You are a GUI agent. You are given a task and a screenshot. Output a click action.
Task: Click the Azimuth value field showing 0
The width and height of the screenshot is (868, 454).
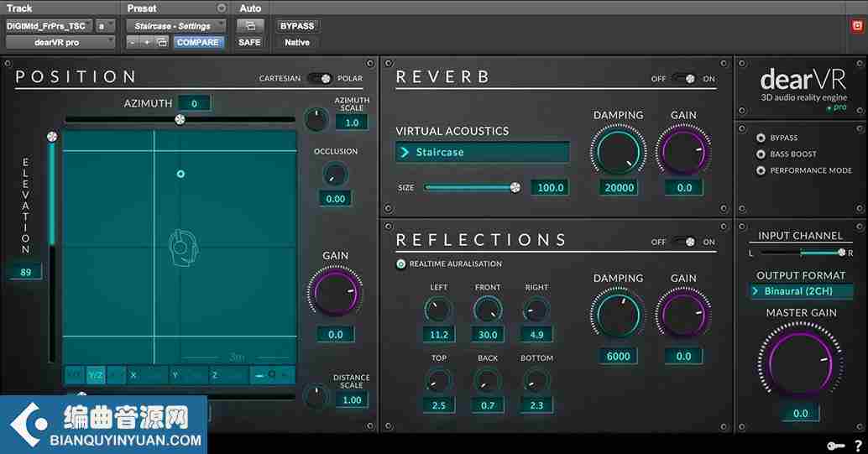(194, 103)
